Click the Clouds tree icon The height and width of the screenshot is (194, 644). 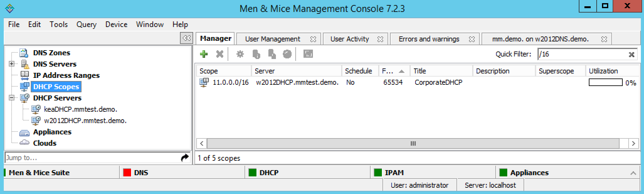tap(24, 143)
